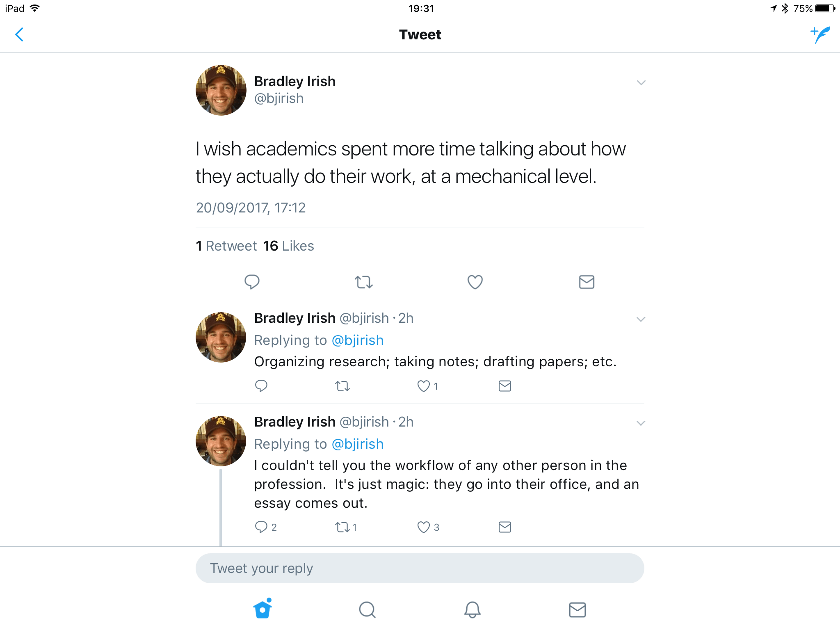
Task: Tap the 'Tweet your reply' field
Action: pyautogui.click(x=420, y=568)
